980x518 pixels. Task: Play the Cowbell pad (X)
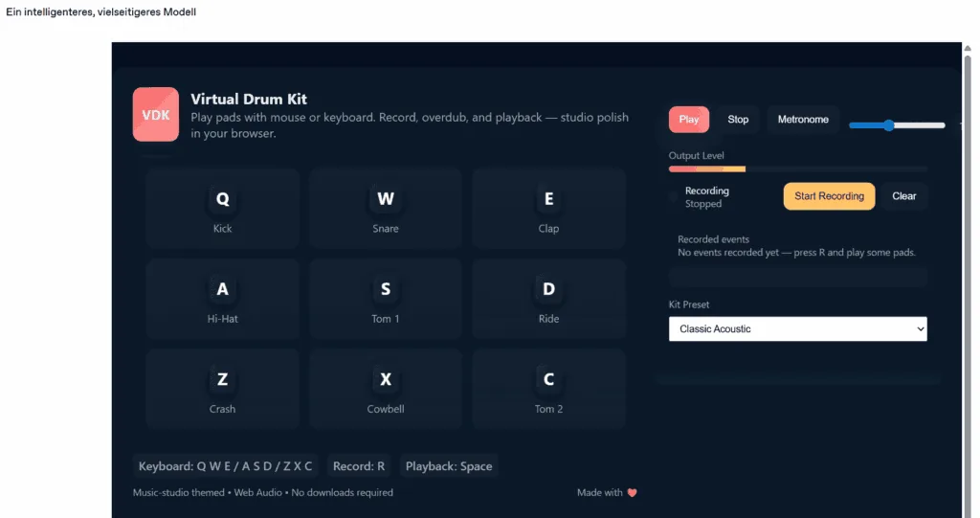pyautogui.click(x=386, y=389)
